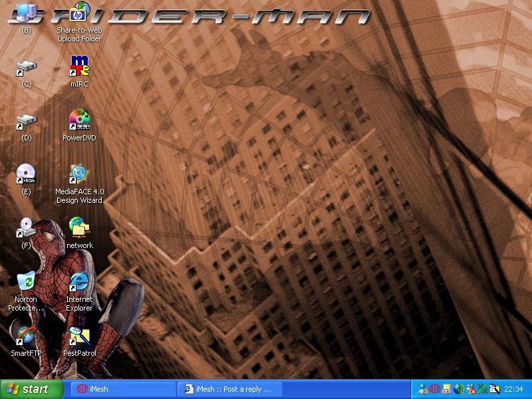This screenshot has height=399, width=532.
Task: Click the yellow windows tray icon
Action: pyautogui.click(x=446, y=389)
